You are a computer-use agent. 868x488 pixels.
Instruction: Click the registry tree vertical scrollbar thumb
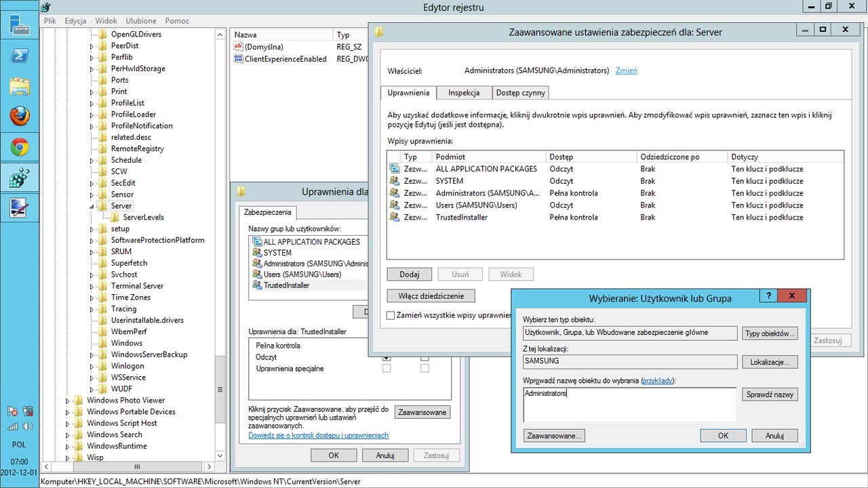pyautogui.click(x=220, y=390)
